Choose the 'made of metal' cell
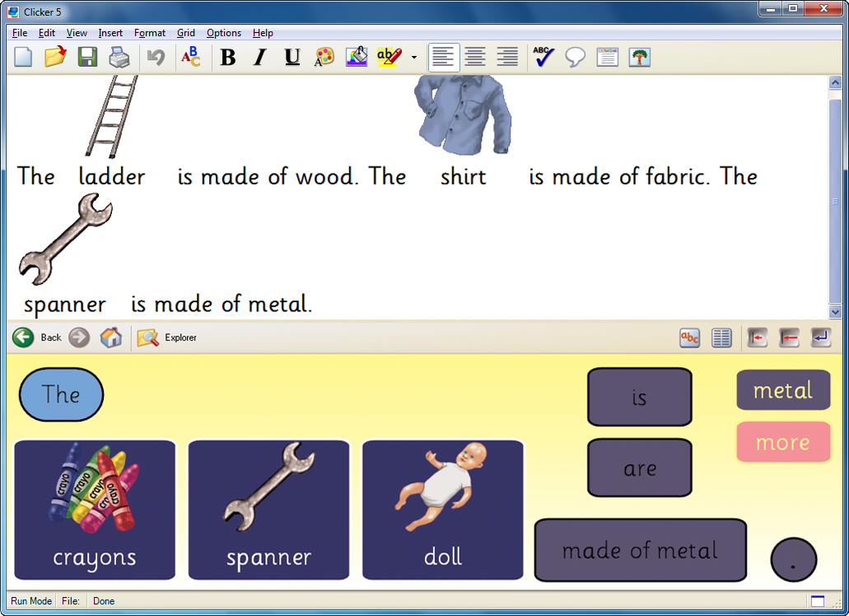849x616 pixels. coord(640,550)
